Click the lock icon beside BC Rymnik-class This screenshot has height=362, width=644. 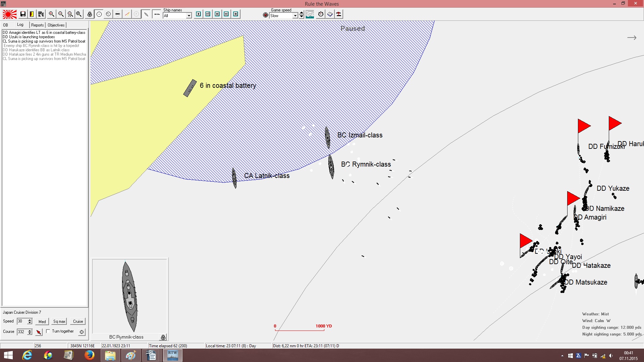(x=163, y=337)
